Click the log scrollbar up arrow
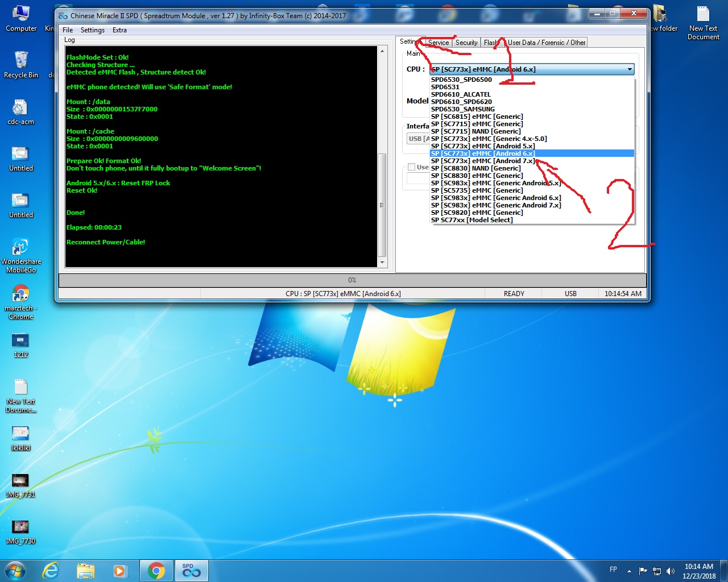 [382, 51]
